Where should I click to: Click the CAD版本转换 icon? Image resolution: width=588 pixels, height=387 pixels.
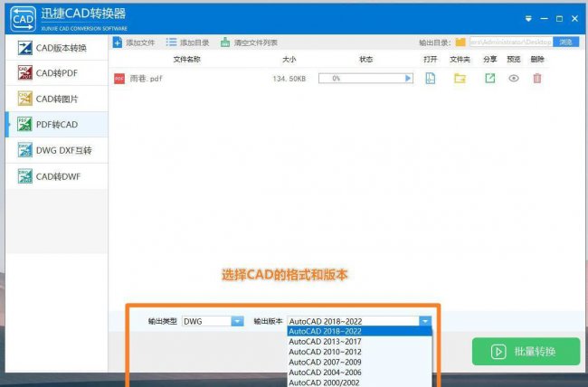(24, 48)
